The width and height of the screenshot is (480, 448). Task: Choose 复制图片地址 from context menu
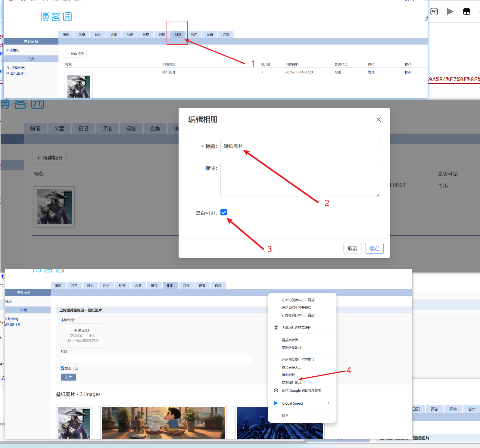point(302,382)
